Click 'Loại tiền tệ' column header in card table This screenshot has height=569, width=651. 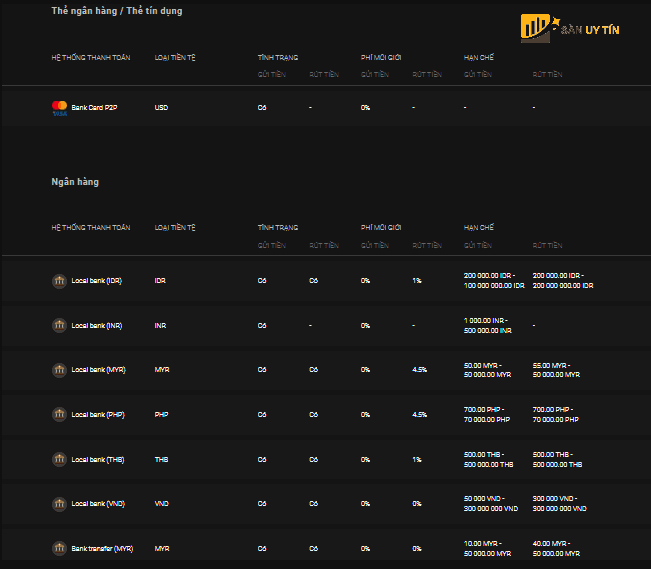(175, 58)
